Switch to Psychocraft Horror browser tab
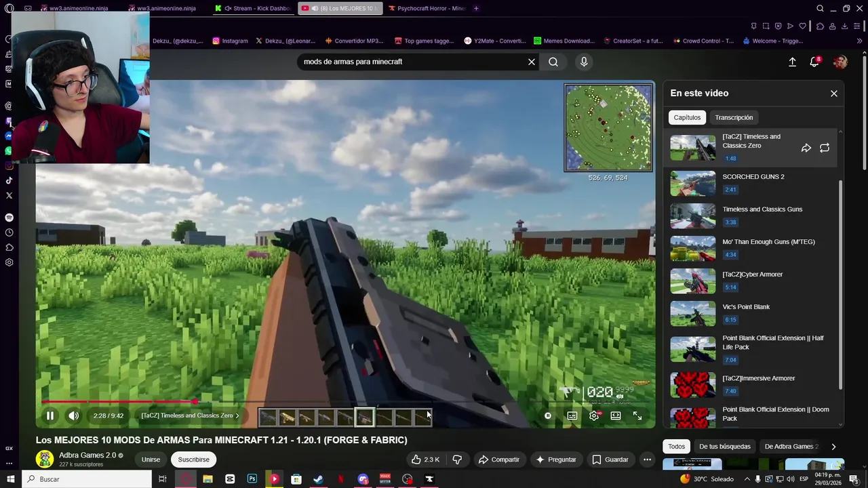 427,8
